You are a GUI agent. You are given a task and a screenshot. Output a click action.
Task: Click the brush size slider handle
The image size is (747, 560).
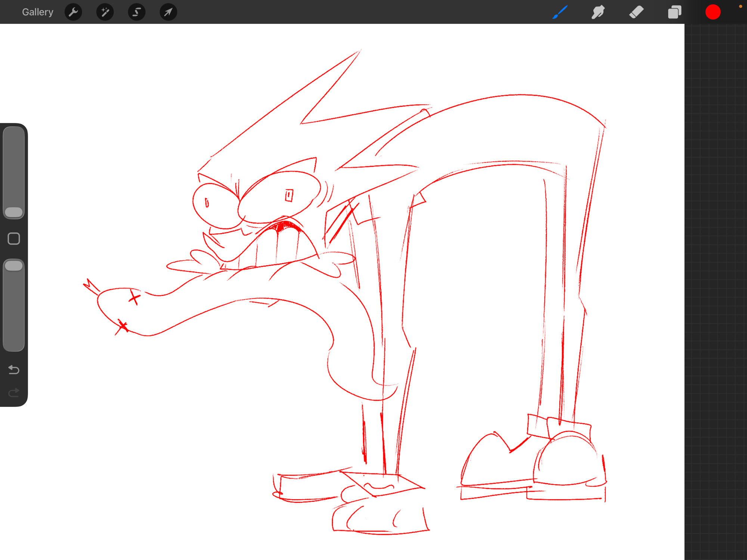(x=14, y=212)
